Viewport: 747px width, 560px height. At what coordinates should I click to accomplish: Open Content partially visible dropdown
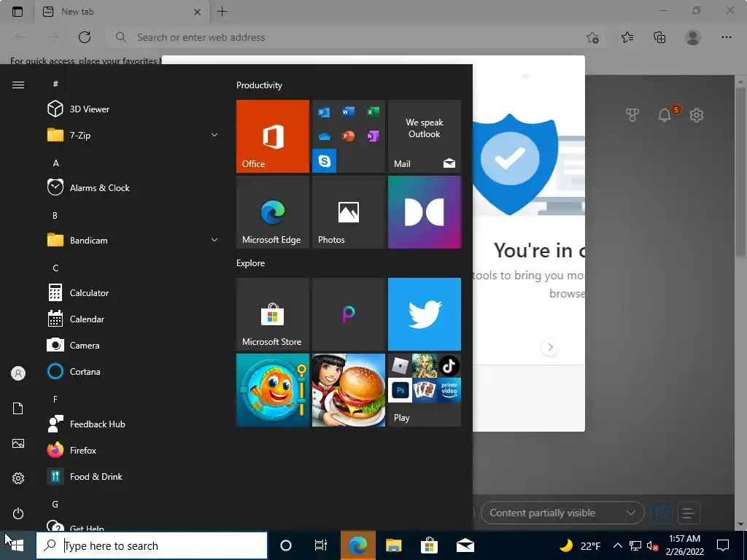click(x=562, y=513)
